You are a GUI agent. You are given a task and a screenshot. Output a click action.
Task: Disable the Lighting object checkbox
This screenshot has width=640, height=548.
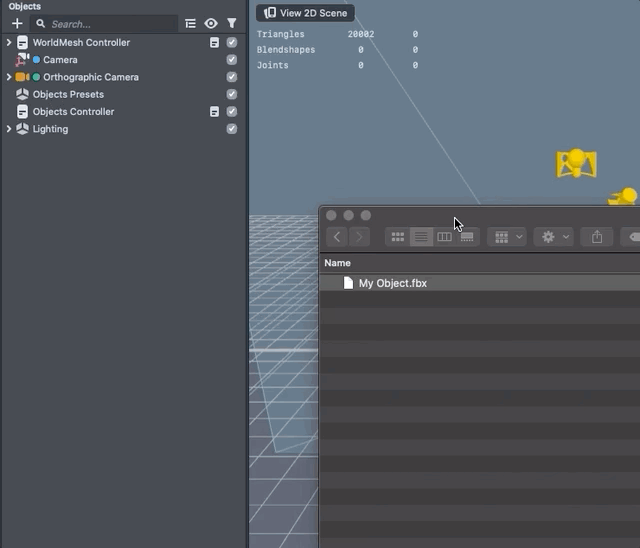click(x=232, y=129)
